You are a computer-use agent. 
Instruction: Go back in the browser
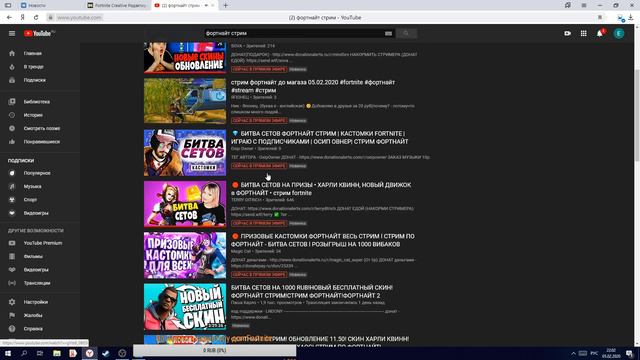(x=9, y=18)
